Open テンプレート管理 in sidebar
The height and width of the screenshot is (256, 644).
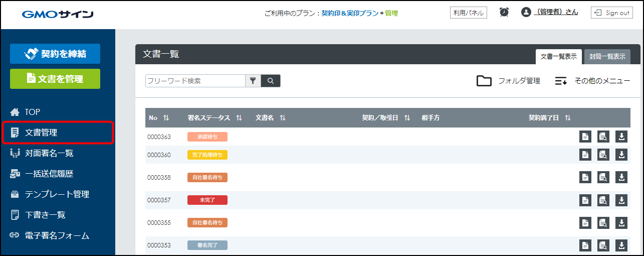57,194
